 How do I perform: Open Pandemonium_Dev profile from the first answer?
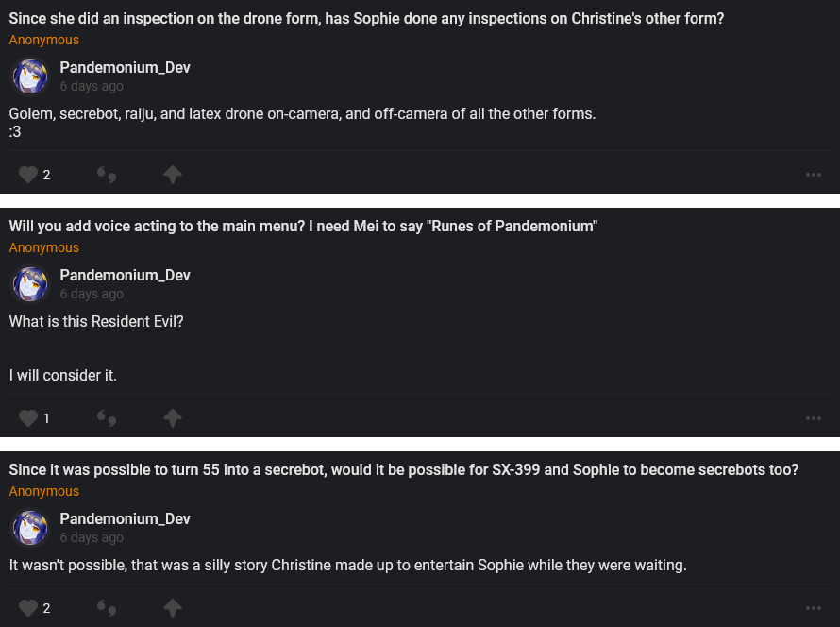pyautogui.click(x=125, y=68)
